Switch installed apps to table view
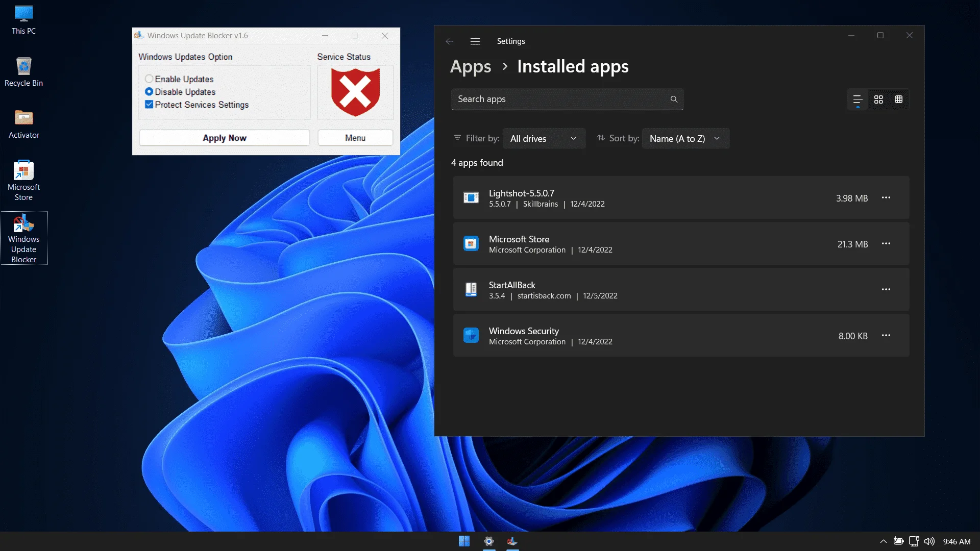Screen dimensions: 980x551 coord(899,99)
